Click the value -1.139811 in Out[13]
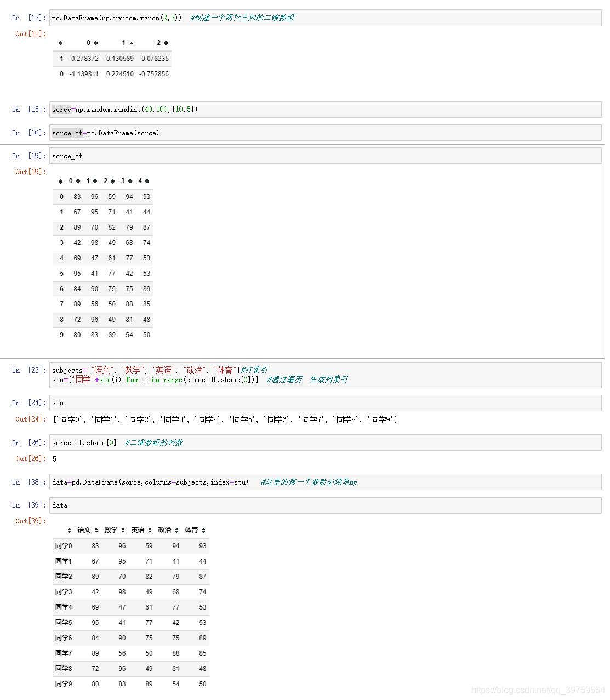Viewport: 610px width, 700px height. [x=84, y=74]
